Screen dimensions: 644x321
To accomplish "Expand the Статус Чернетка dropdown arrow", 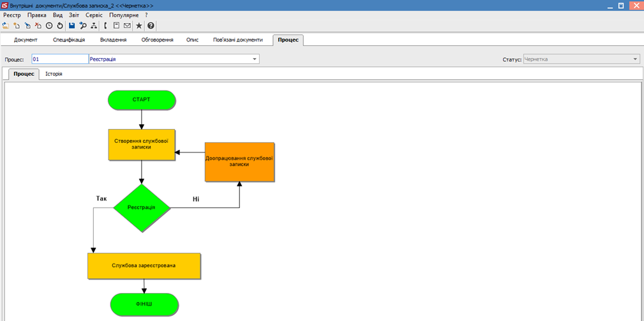I will [x=636, y=59].
